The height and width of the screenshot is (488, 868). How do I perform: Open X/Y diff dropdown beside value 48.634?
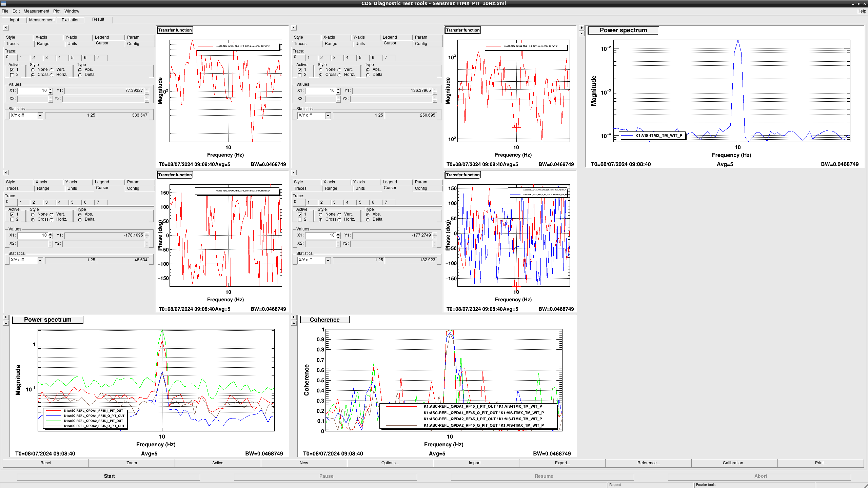(40, 260)
